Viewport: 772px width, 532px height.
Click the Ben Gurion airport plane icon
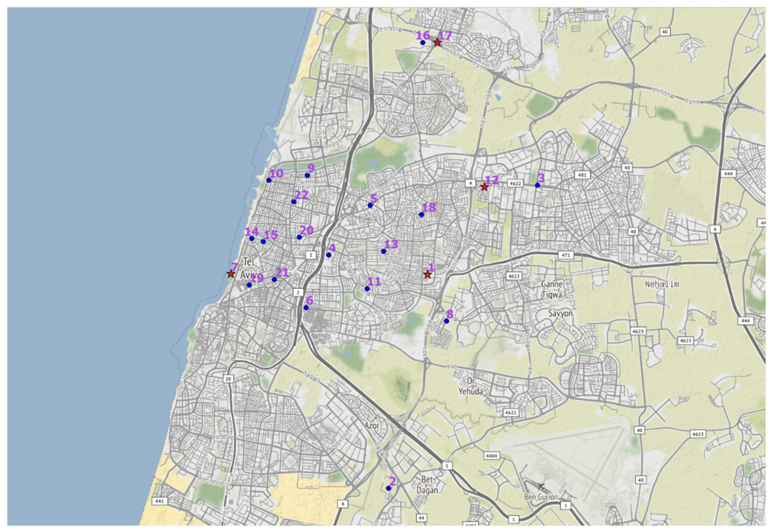(x=541, y=487)
